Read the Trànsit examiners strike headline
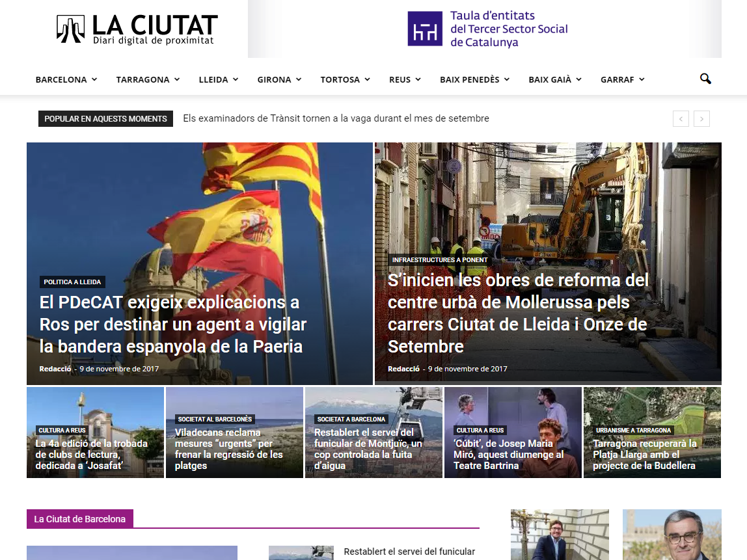This screenshot has height=560, width=747. click(x=336, y=118)
